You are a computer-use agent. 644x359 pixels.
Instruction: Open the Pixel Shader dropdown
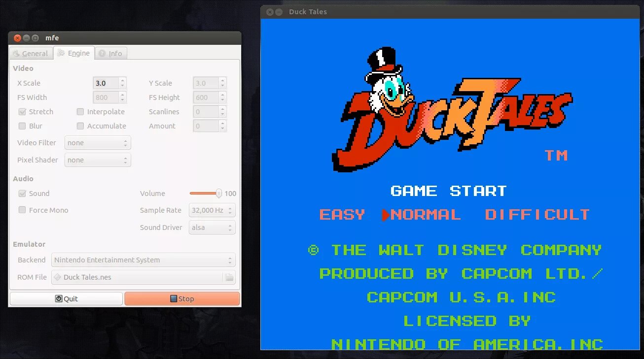pyautogui.click(x=98, y=160)
